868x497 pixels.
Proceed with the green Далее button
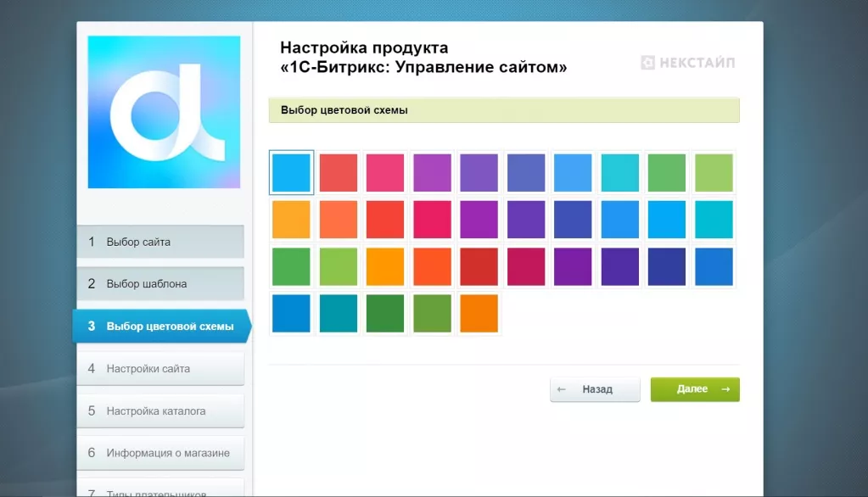pos(695,389)
